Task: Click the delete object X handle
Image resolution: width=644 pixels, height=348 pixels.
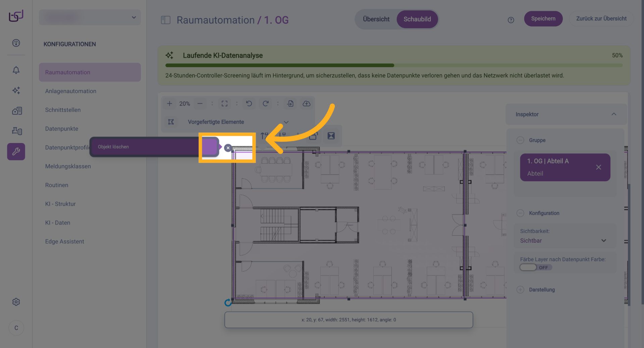Action: pyautogui.click(x=228, y=148)
